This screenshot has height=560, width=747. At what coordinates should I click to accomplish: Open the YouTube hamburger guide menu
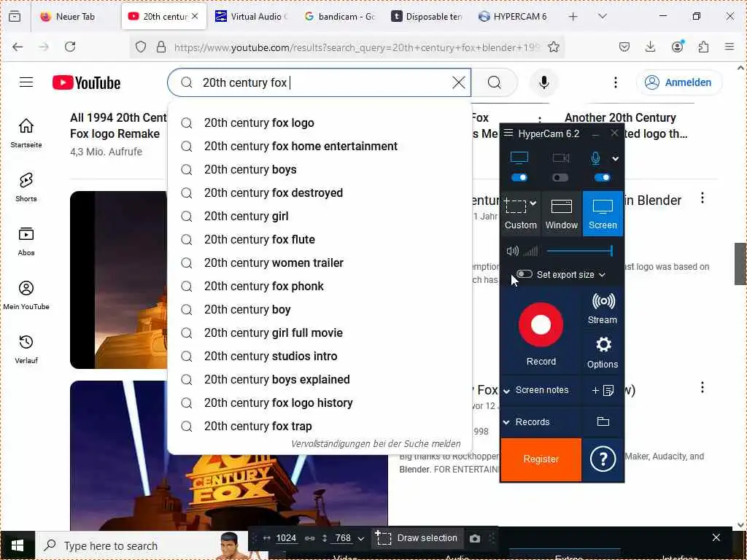[x=26, y=82]
